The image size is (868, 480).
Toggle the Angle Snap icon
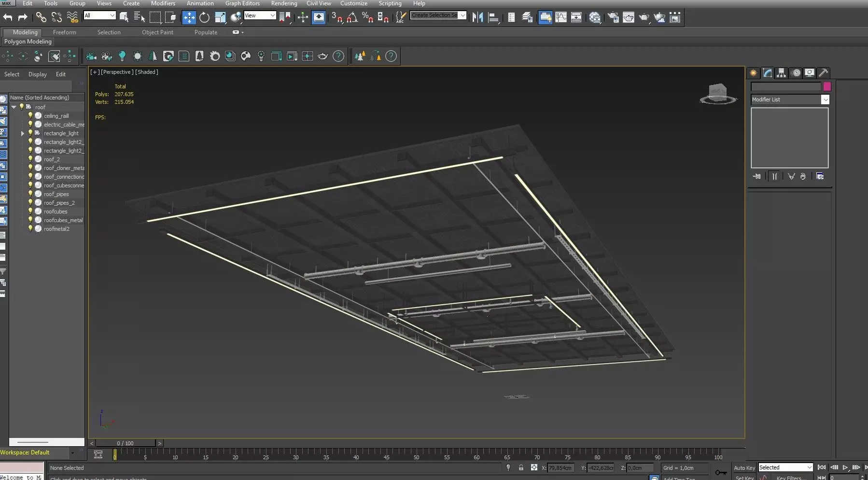tap(352, 17)
